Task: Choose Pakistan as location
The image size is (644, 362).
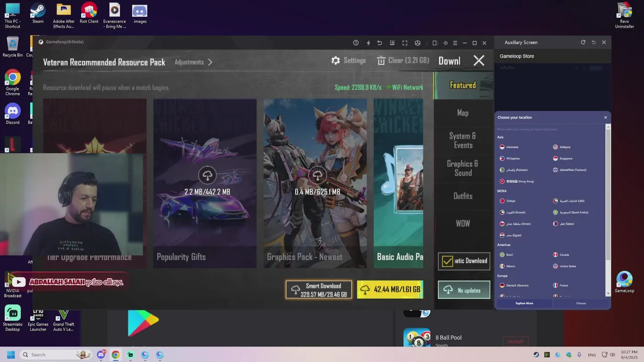Action: pos(514,170)
